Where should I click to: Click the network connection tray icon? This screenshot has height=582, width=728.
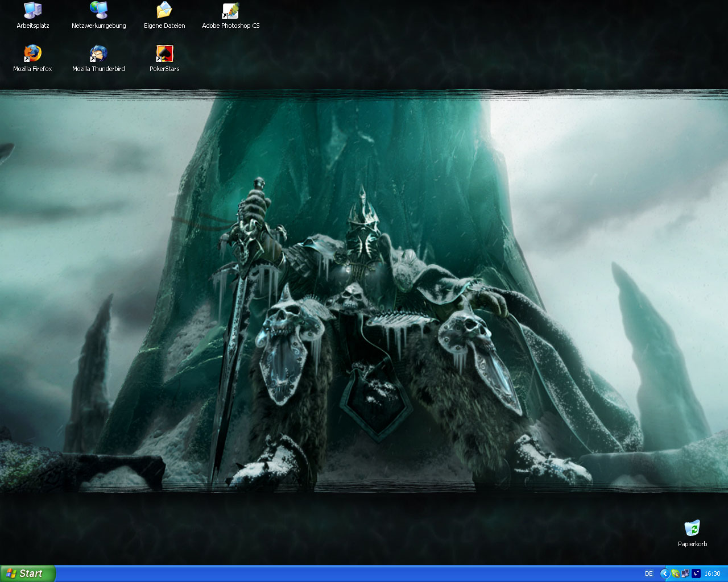click(685, 574)
